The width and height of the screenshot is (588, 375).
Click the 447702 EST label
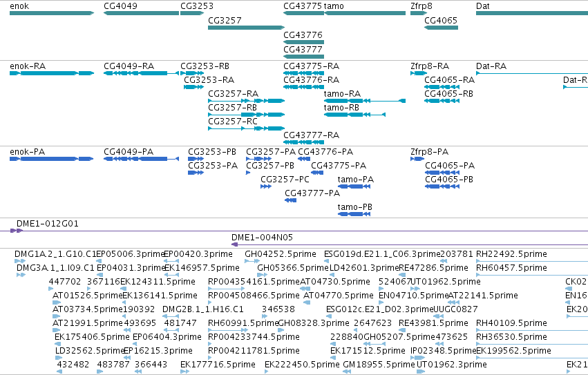pyautogui.click(x=65, y=282)
